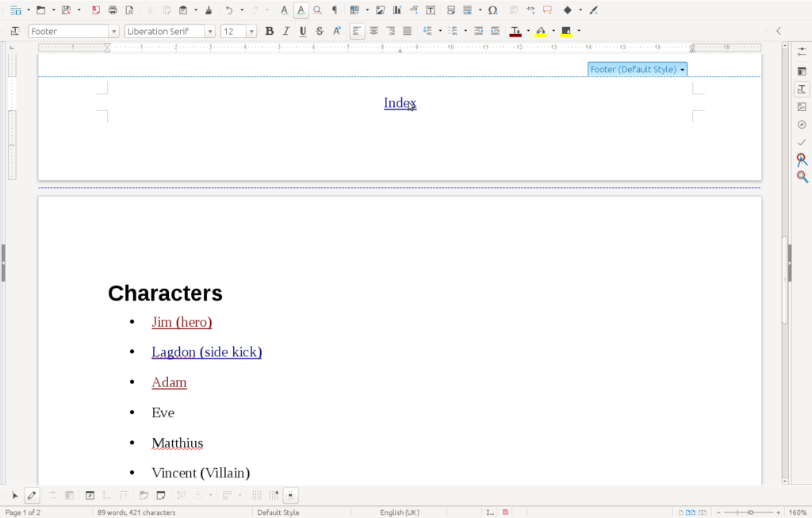Export document as PDF
The width and height of the screenshot is (812, 518).
point(96,10)
